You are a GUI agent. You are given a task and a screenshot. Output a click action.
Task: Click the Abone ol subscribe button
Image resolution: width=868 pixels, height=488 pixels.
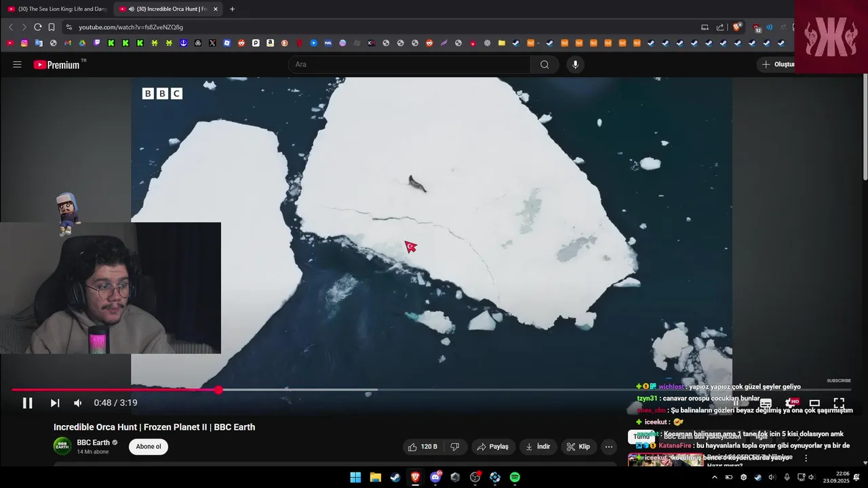pyautogui.click(x=149, y=447)
